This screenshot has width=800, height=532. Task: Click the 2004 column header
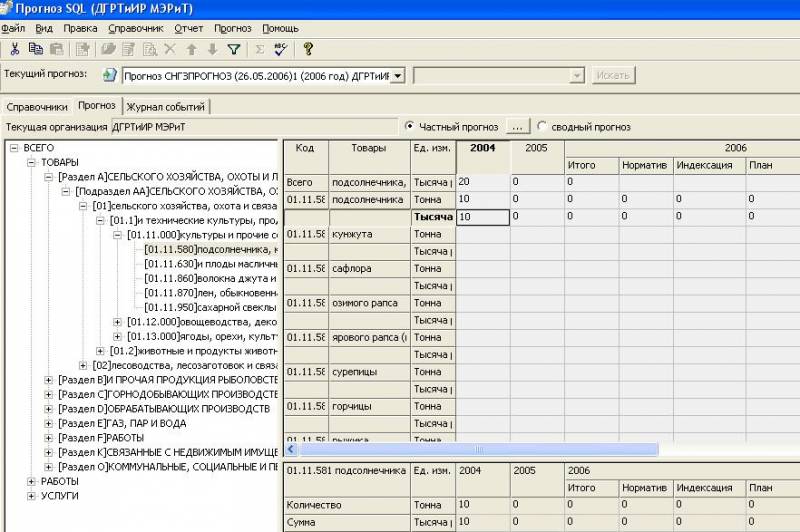point(482,157)
